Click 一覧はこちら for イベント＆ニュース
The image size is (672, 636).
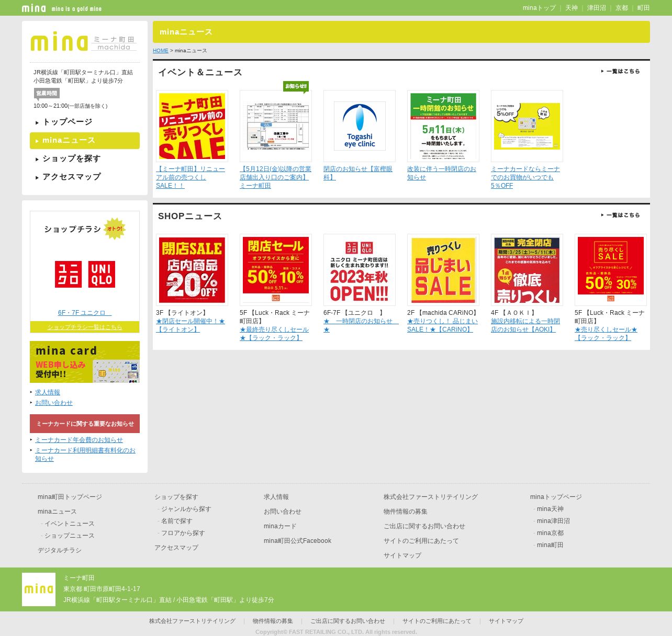[620, 71]
